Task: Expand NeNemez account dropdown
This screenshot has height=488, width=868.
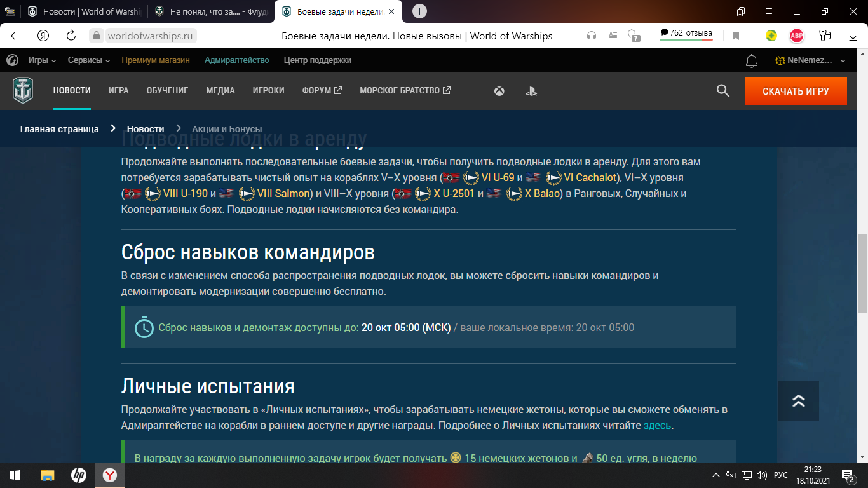Action: coord(810,60)
